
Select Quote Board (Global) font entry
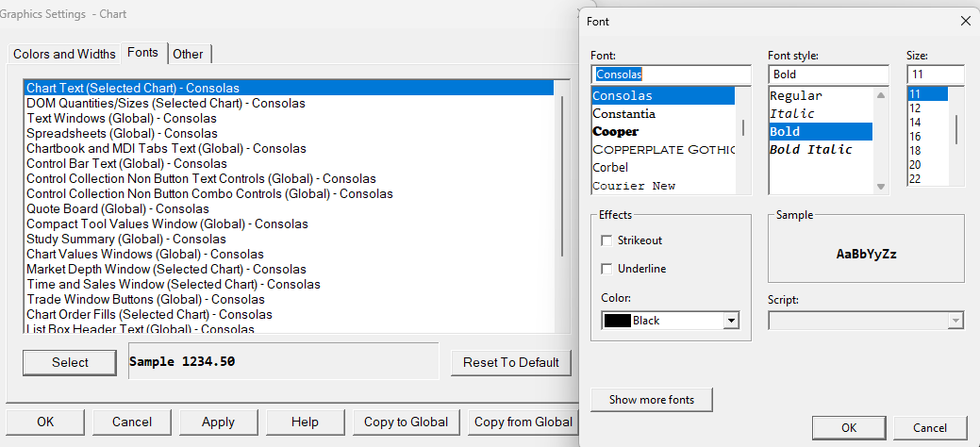click(x=118, y=208)
